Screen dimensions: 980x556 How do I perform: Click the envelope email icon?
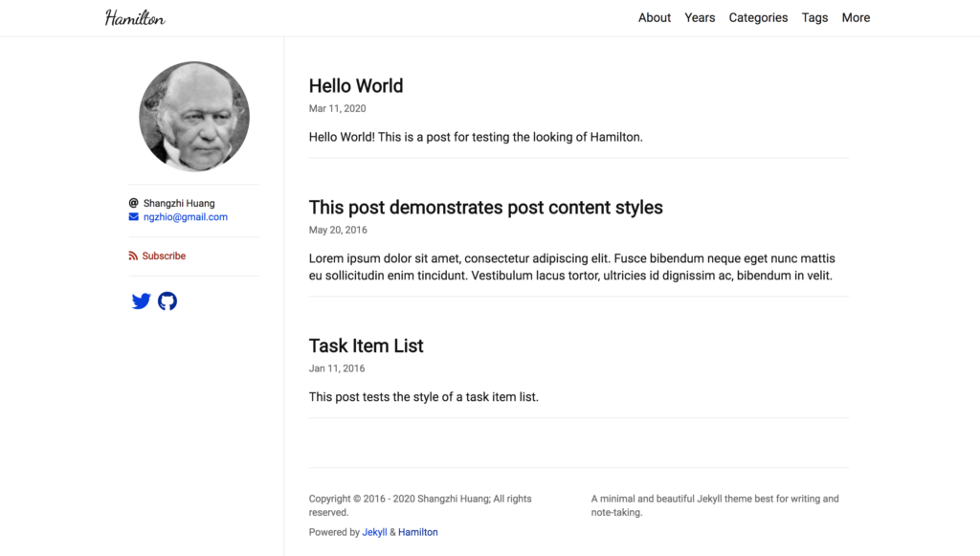point(134,217)
